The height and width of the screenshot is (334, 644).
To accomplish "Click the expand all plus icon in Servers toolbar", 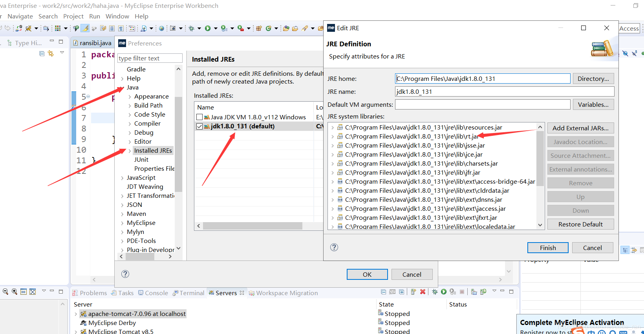I will 401,292.
